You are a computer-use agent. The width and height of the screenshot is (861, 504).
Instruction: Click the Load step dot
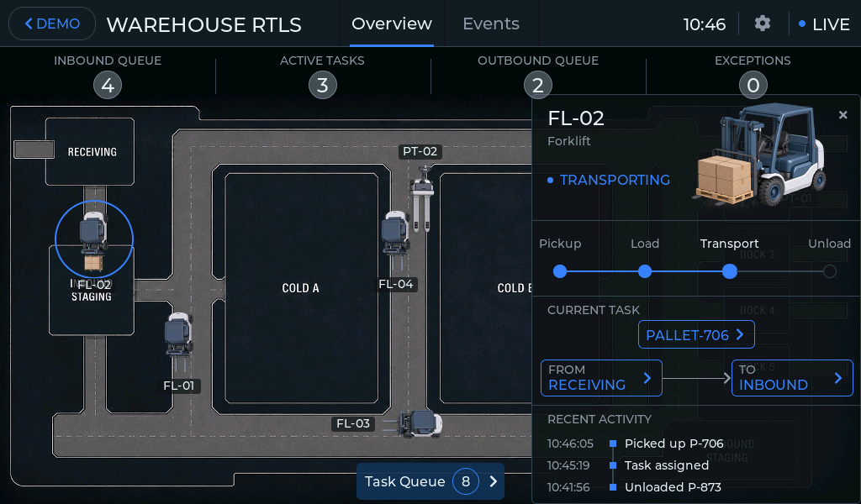pyautogui.click(x=645, y=271)
